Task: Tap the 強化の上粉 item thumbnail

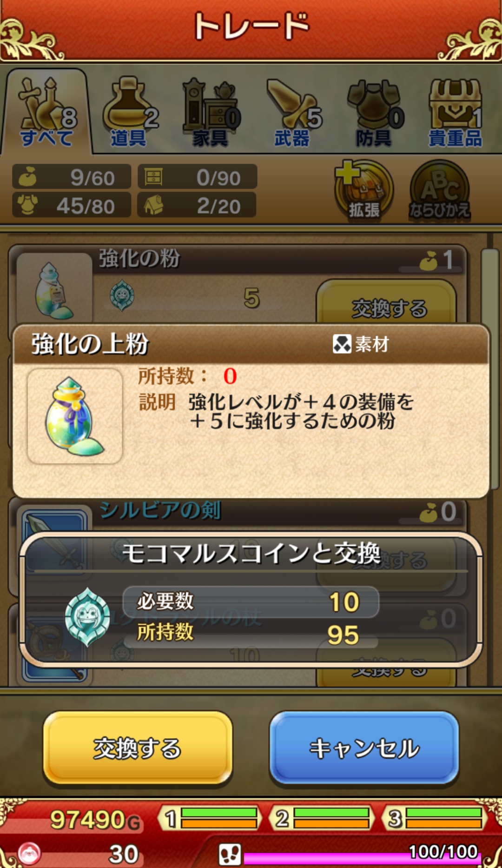Action: 75,416
